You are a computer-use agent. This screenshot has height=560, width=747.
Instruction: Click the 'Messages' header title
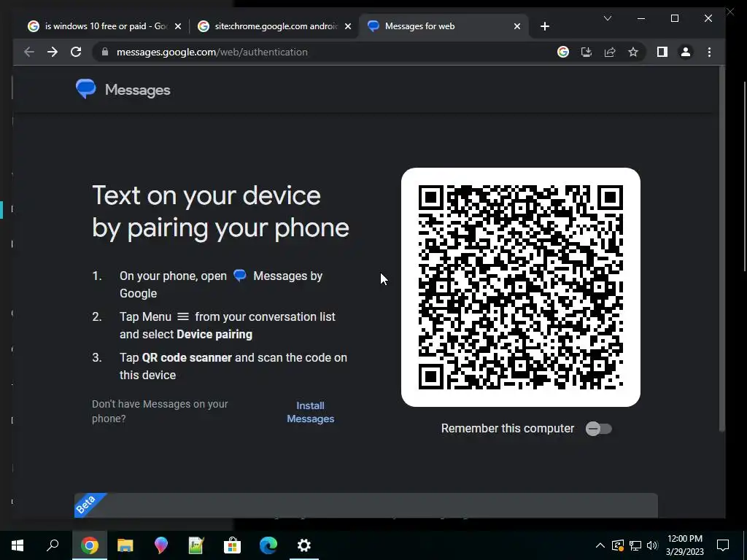point(138,90)
